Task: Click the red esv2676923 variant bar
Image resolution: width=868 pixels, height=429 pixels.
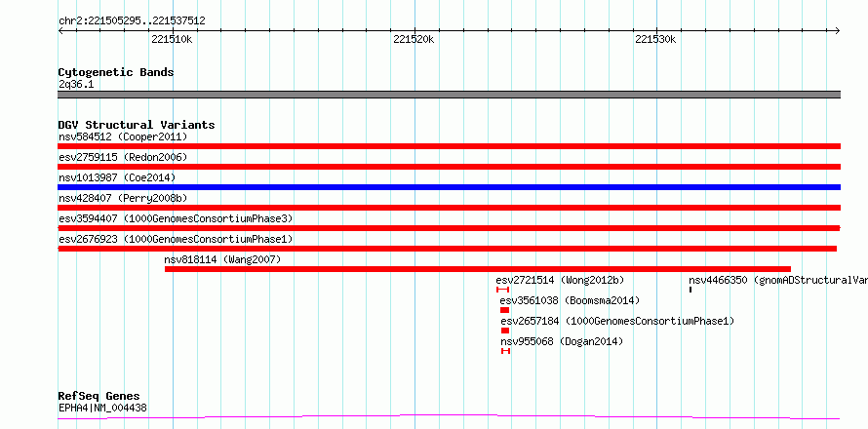Action: [448, 249]
